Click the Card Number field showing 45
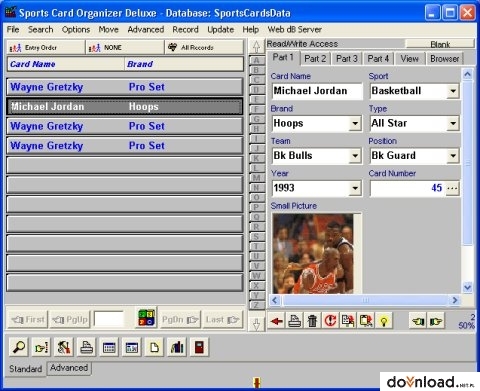The image size is (480, 391). coord(407,188)
